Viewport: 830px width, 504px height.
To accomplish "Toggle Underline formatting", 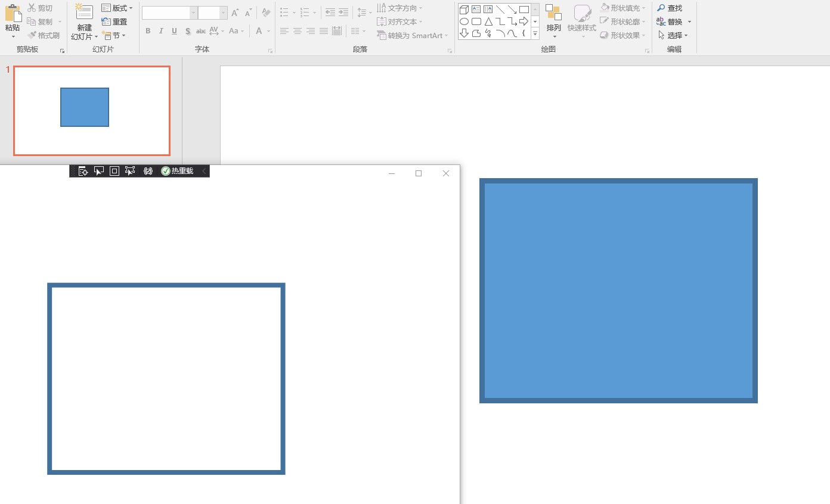I will (174, 31).
